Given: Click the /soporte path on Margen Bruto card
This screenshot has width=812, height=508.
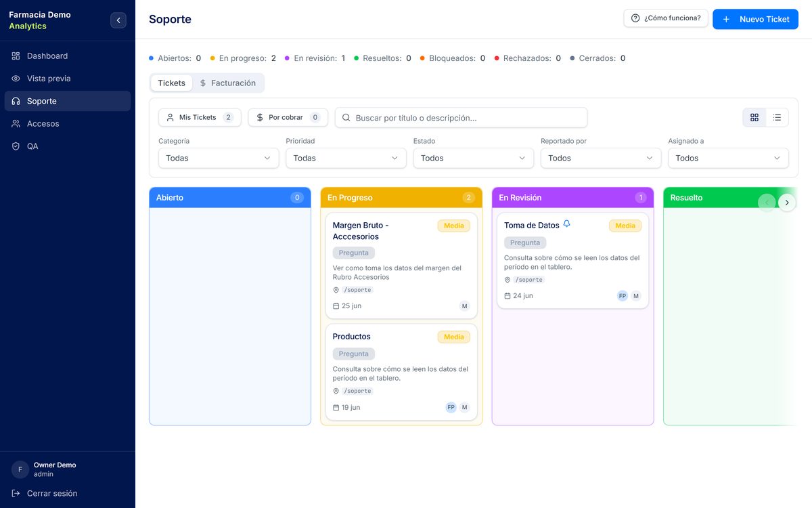Looking at the screenshot, I should click(358, 290).
